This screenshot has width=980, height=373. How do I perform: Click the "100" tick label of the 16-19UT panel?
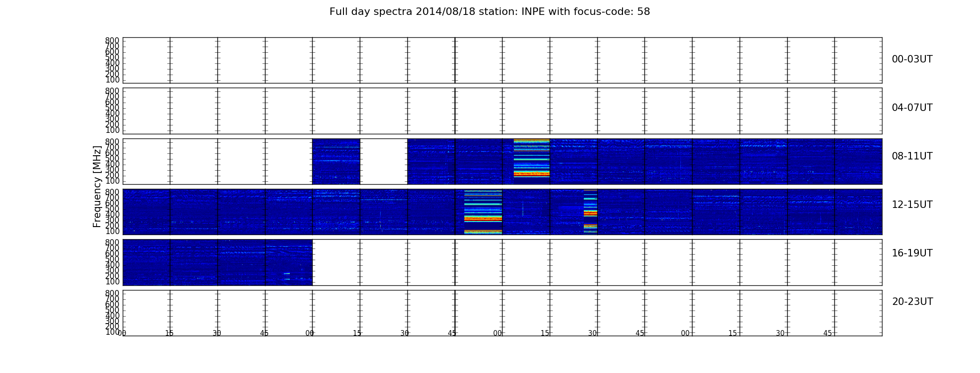point(112,282)
